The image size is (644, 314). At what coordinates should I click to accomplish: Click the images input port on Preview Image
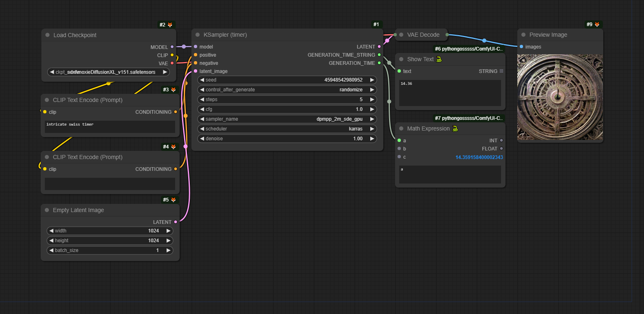[521, 47]
